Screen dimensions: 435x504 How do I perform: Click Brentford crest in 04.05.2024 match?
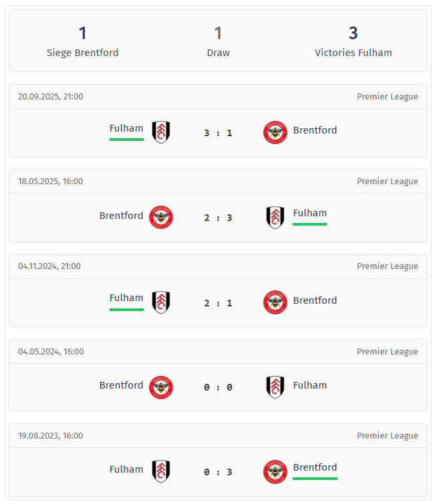coord(160,387)
